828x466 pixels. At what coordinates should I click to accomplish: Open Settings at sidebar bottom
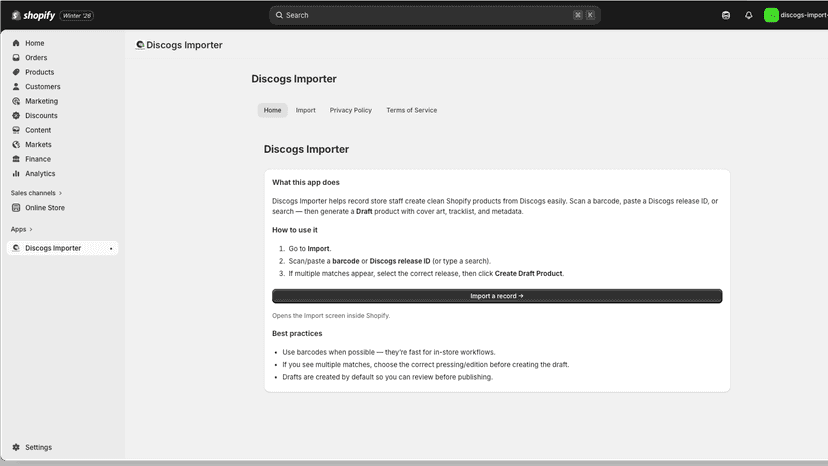tap(38, 447)
